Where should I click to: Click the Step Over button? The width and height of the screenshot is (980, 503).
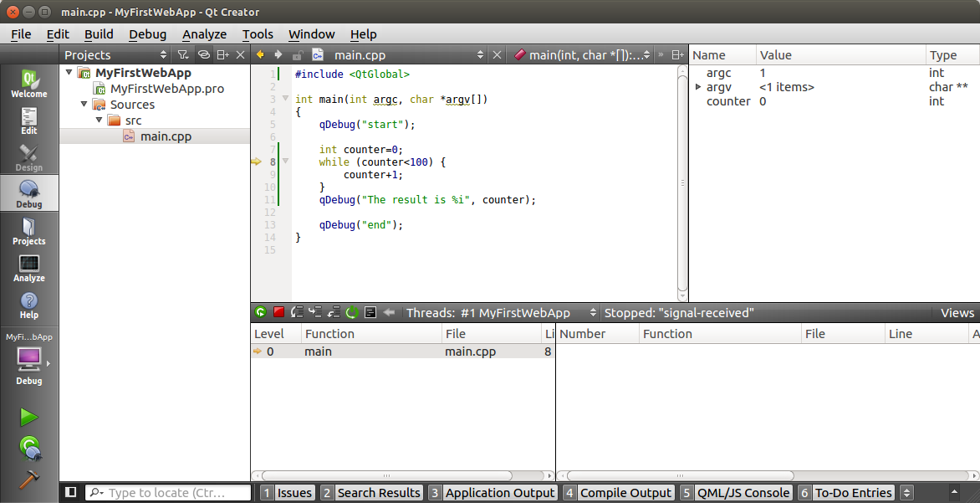[x=297, y=311]
